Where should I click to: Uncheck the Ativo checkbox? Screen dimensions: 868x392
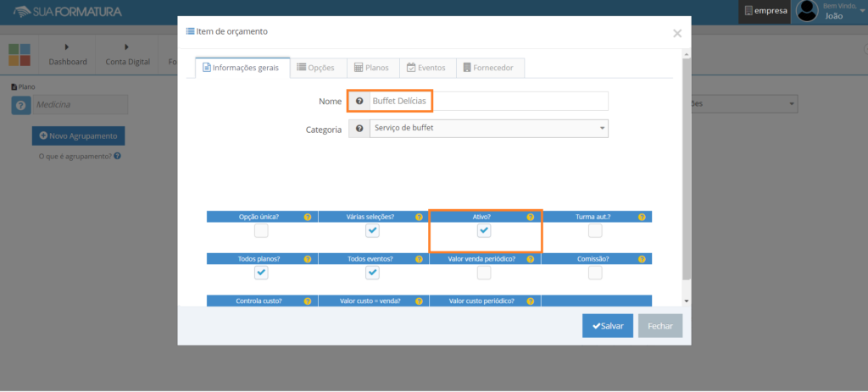(x=484, y=230)
